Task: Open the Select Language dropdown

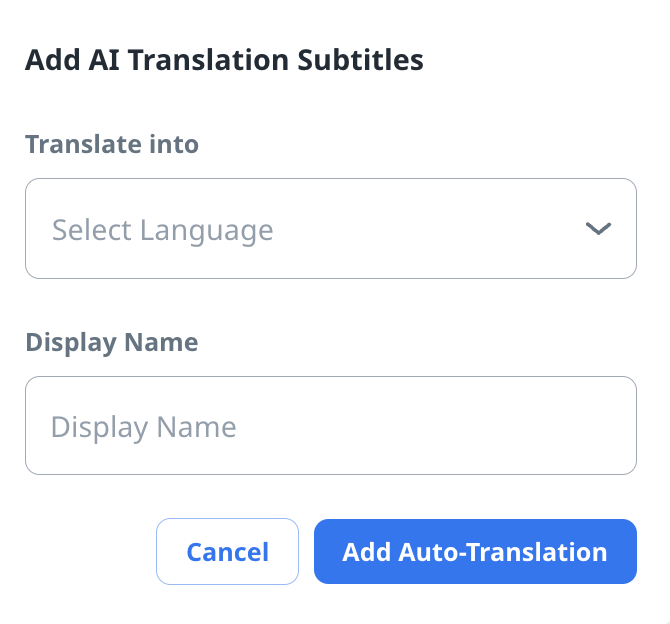Action: [330, 229]
